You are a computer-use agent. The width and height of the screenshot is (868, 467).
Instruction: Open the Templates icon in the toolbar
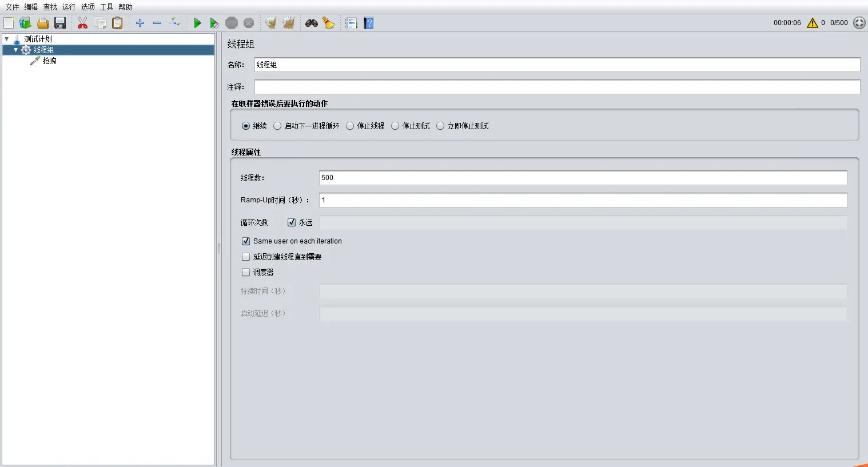point(25,23)
